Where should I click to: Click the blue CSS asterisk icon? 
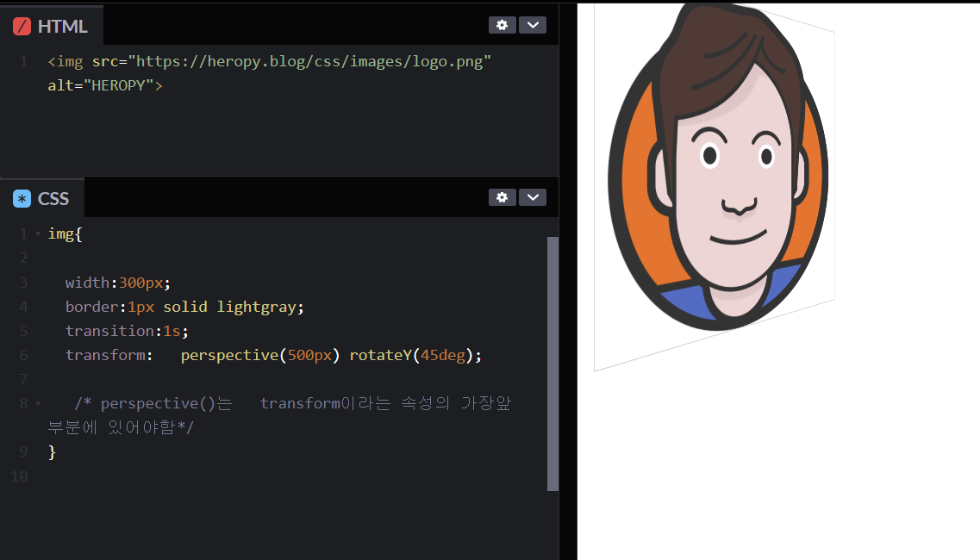click(x=22, y=199)
